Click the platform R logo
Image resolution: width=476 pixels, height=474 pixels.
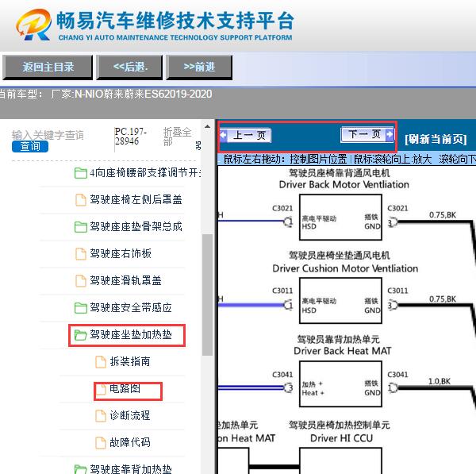pos(33,25)
